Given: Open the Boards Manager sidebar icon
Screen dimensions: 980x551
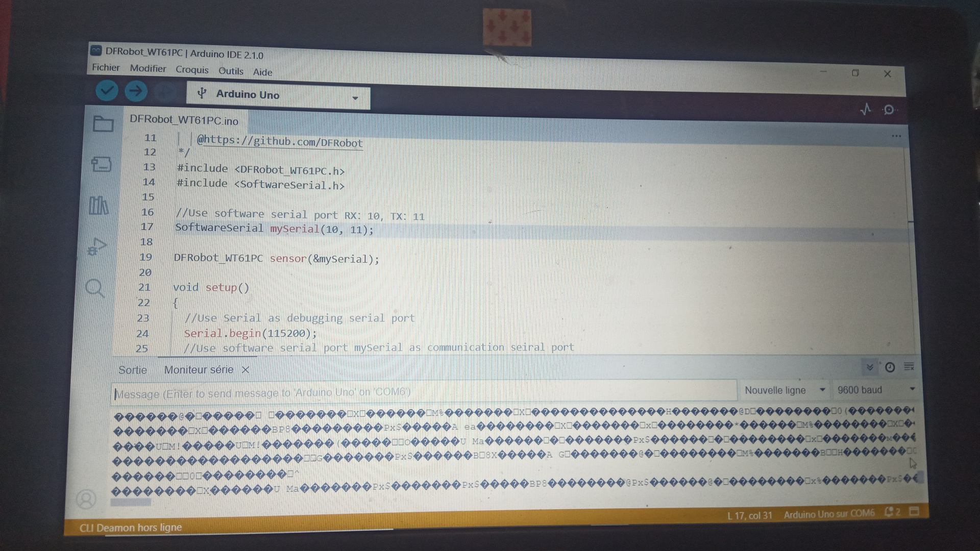Looking at the screenshot, I should (101, 164).
